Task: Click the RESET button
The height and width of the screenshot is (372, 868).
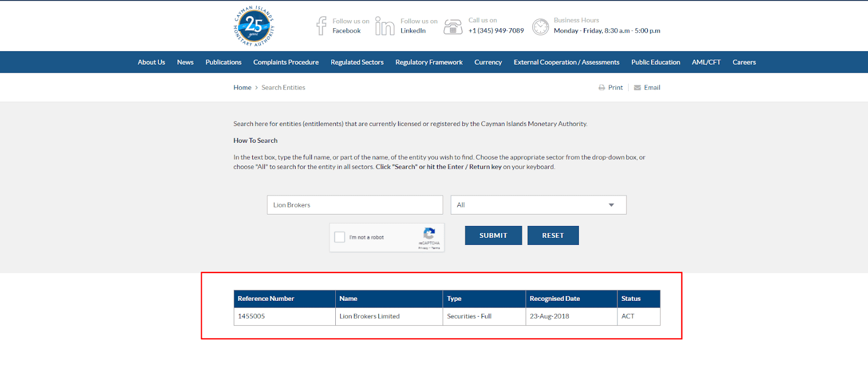Action: tap(553, 236)
